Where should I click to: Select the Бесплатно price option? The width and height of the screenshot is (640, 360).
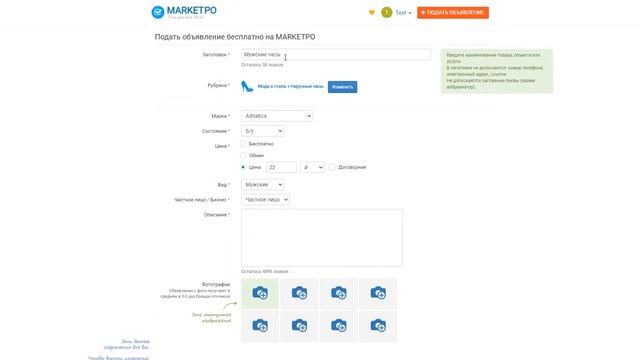(243, 144)
